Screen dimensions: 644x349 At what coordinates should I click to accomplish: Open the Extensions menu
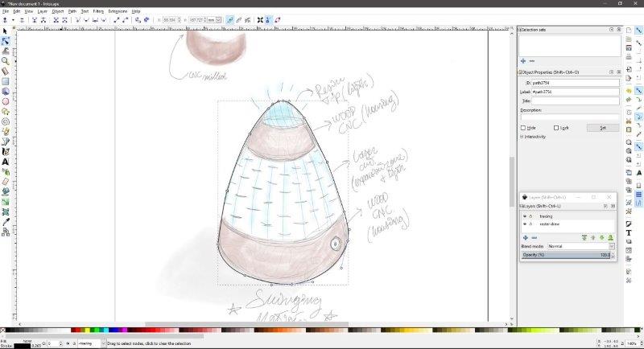tap(118, 11)
